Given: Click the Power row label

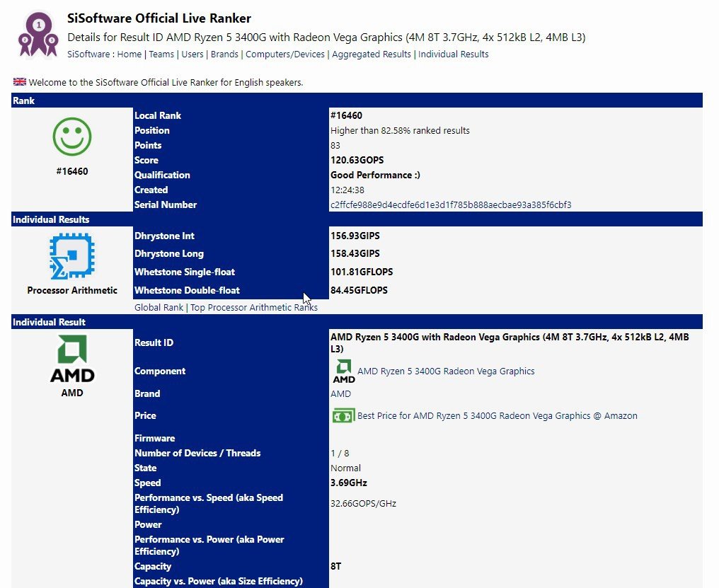Looking at the screenshot, I should [148, 524].
